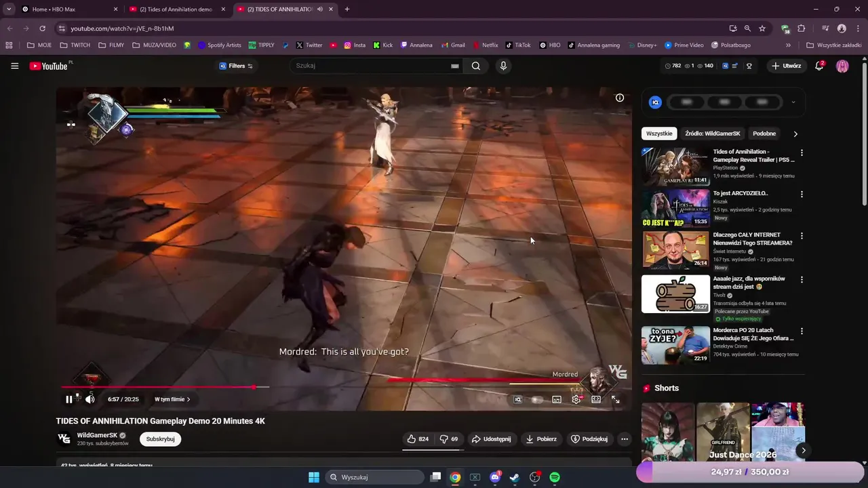The height and width of the screenshot is (488, 868).
Task: Open Discord from the taskbar
Action: pyautogui.click(x=495, y=477)
